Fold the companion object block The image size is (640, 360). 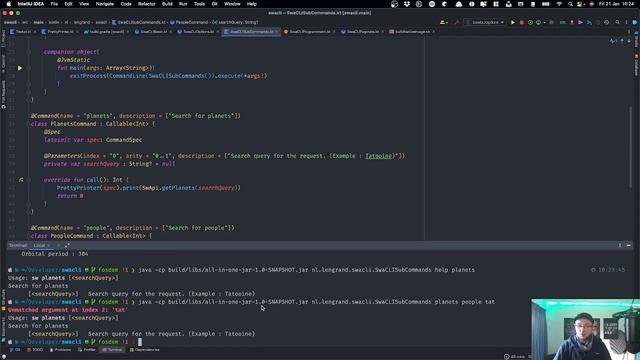click(x=29, y=52)
